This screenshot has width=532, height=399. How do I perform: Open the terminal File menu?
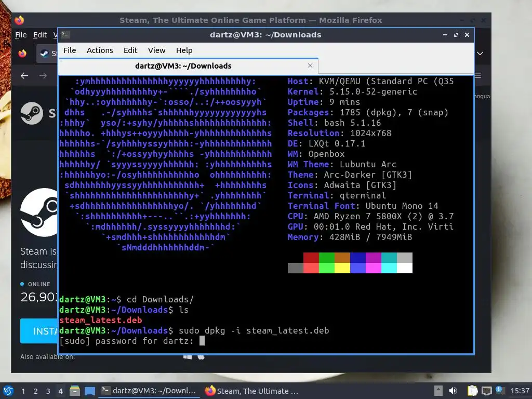pyautogui.click(x=70, y=50)
